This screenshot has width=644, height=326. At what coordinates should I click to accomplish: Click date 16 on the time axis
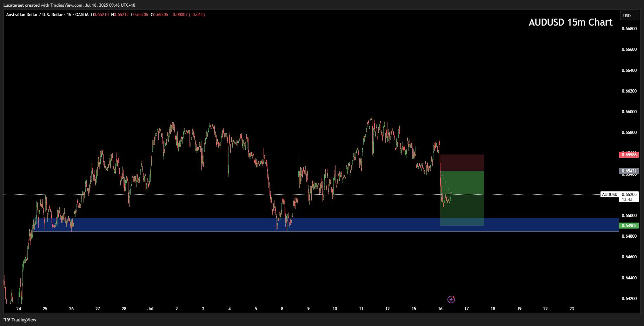click(440, 309)
